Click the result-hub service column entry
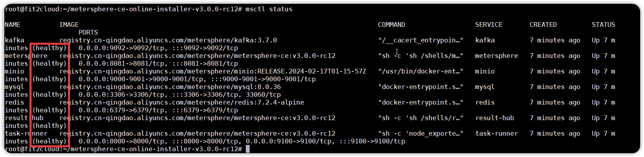This screenshot has width=644, height=157. (x=494, y=118)
